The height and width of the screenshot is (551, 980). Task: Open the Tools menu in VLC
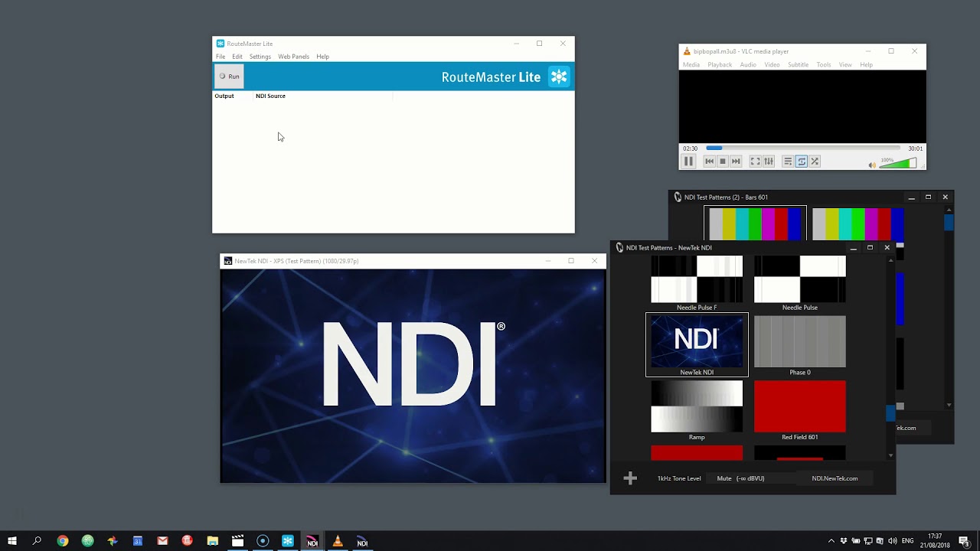823,65
